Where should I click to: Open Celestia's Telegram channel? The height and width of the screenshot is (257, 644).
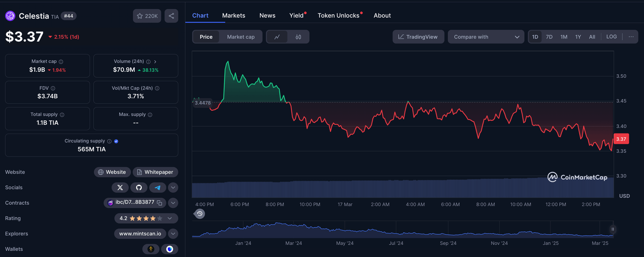tap(158, 187)
